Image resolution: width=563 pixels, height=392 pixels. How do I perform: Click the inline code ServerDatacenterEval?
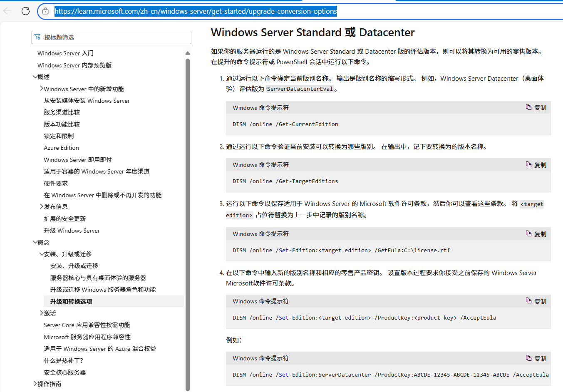coord(300,89)
